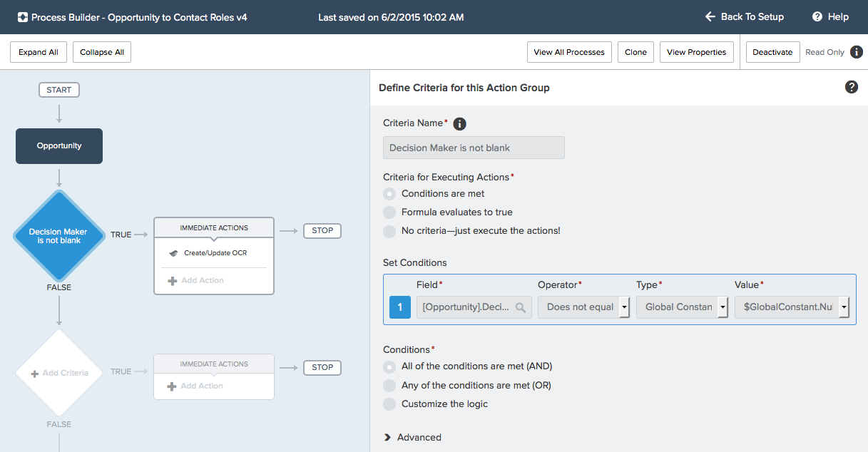Choose 'All of the conditions are met (AND)'
This screenshot has height=452, width=868.
389,367
